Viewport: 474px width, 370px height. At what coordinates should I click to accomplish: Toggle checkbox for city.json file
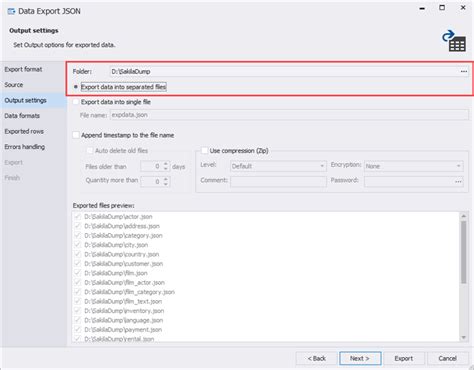pyautogui.click(x=78, y=245)
